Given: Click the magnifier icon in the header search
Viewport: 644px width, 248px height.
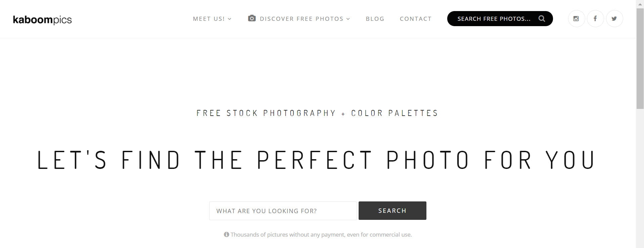Looking at the screenshot, I should point(542,18).
